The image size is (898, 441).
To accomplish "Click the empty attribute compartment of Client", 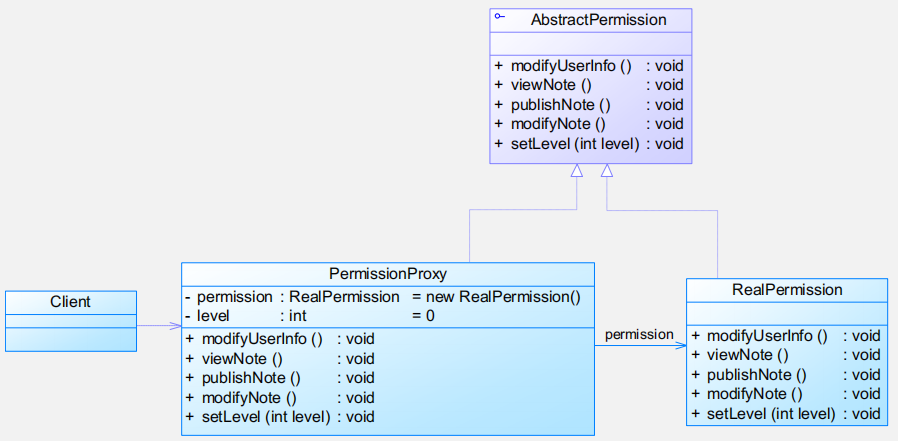I will coord(71,321).
